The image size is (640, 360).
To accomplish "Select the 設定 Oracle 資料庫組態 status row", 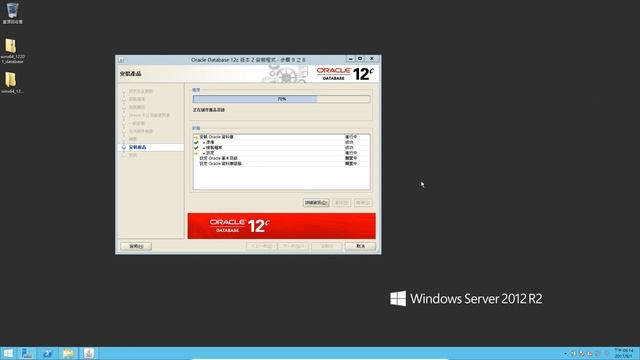I will pos(281,163).
